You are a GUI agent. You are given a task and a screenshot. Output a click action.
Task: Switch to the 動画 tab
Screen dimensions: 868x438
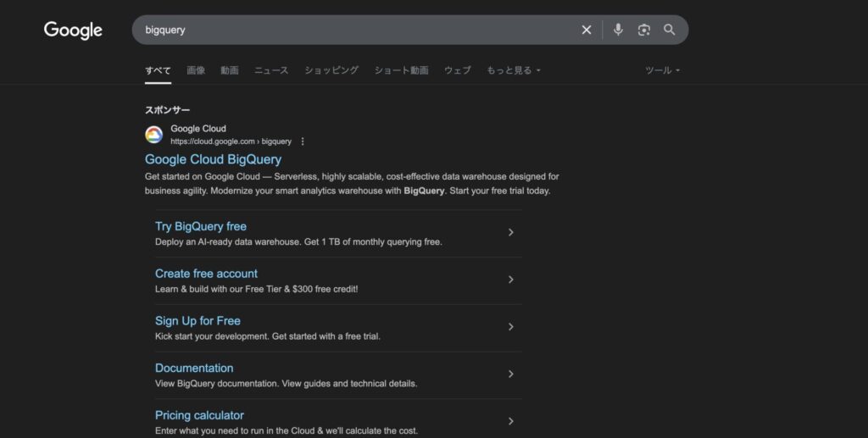click(229, 70)
